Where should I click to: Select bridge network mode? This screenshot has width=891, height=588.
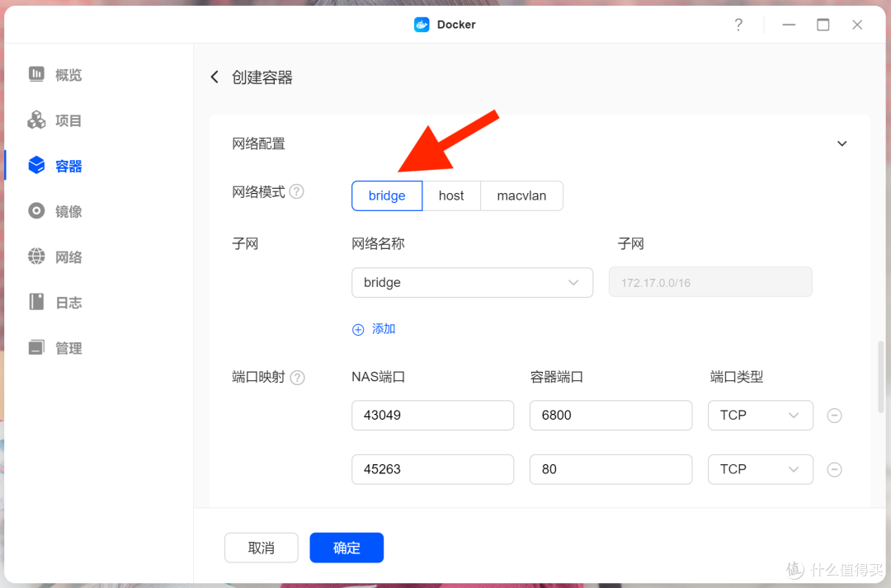click(387, 196)
